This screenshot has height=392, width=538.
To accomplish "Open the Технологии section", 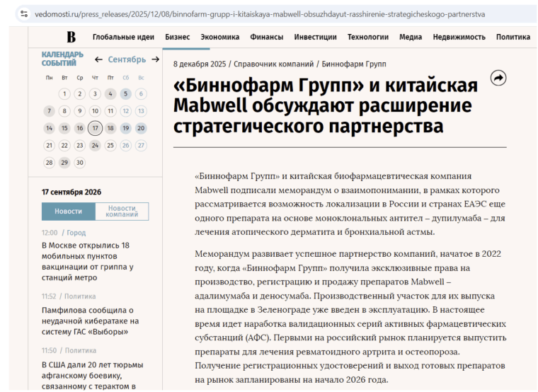I will click(368, 37).
